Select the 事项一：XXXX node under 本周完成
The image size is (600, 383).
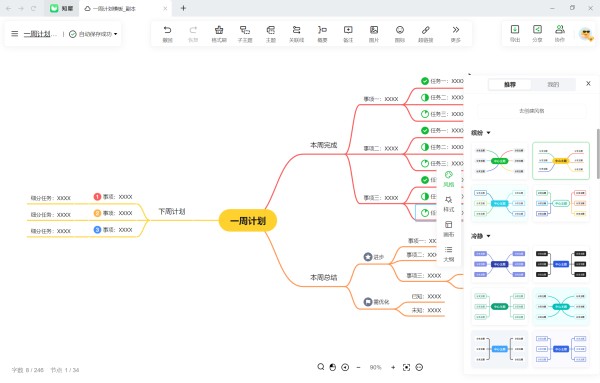tap(381, 99)
